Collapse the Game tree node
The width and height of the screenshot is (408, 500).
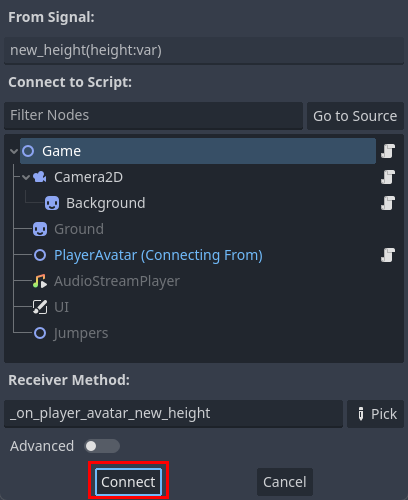tap(14, 151)
